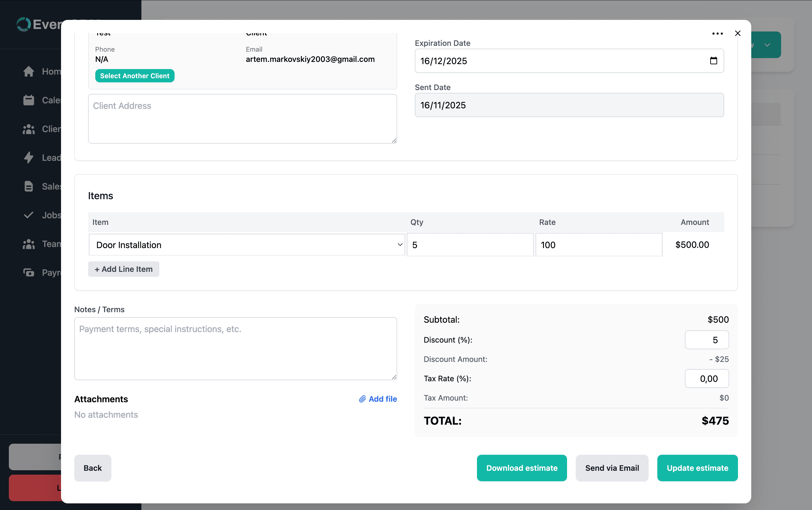812x510 pixels.
Task: Click the TOTAL $475 value
Action: coord(715,421)
